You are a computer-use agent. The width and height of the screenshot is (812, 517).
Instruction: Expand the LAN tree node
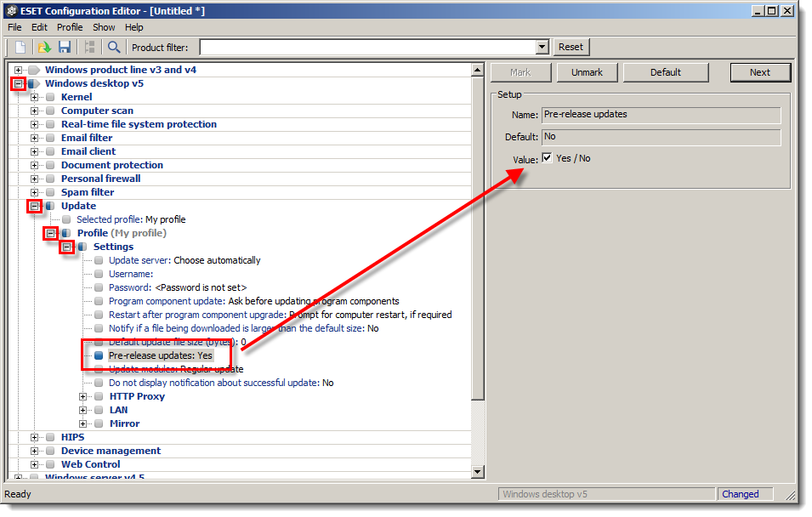click(82, 411)
